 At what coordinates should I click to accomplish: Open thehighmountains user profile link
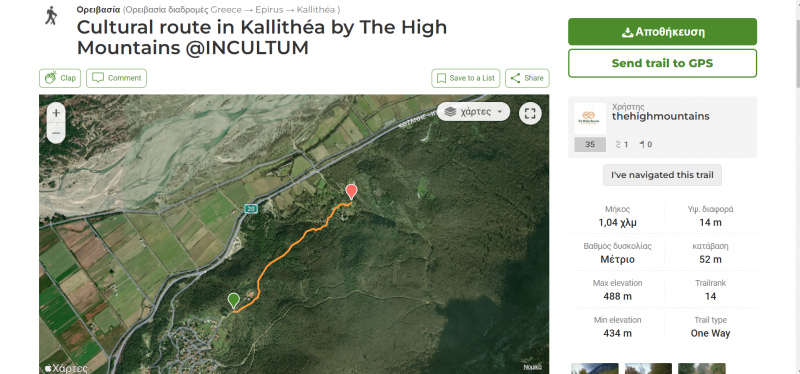point(660,116)
